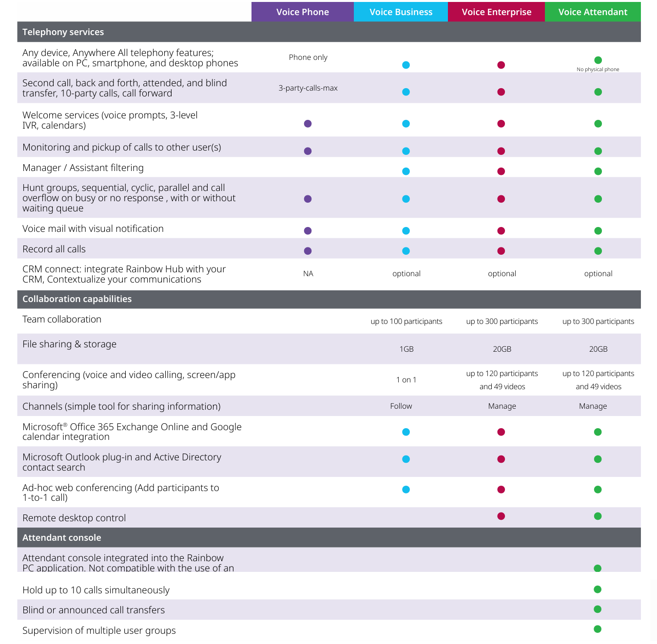Click purple dot for Record all calls
Image resolution: width=657 pixels, height=644 pixels.
click(308, 251)
